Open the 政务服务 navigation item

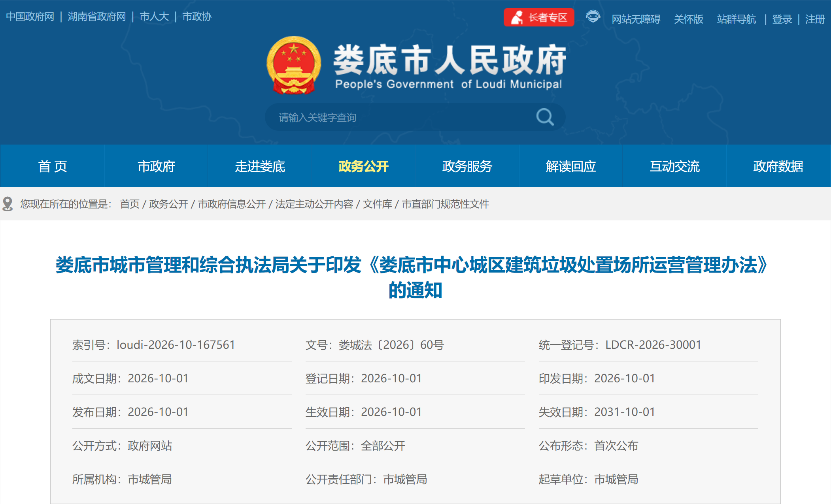467,166
